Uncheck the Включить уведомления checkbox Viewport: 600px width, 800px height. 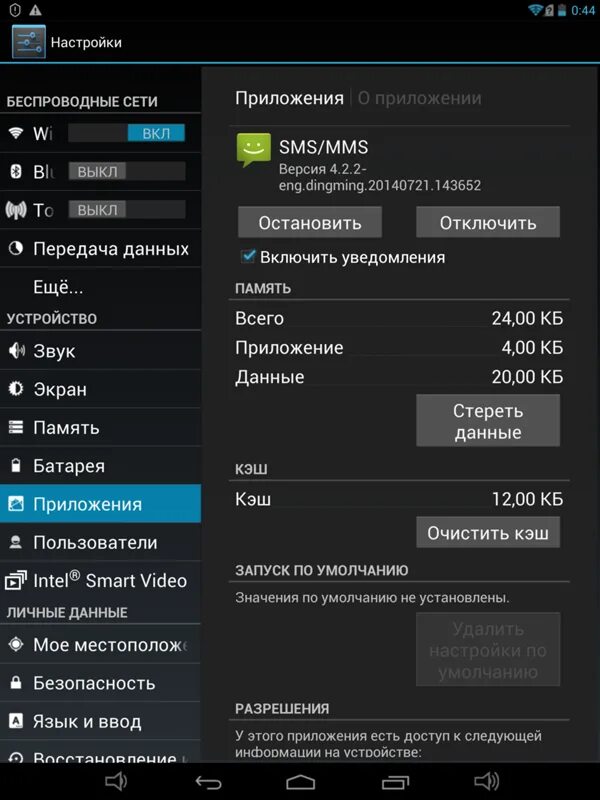click(248, 256)
